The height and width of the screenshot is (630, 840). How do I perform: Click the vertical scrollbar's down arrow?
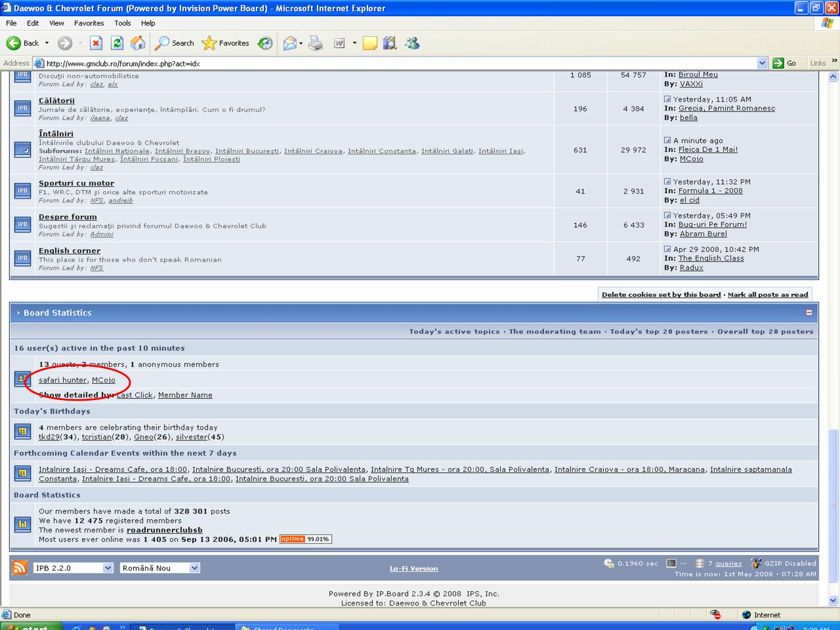(x=832, y=600)
